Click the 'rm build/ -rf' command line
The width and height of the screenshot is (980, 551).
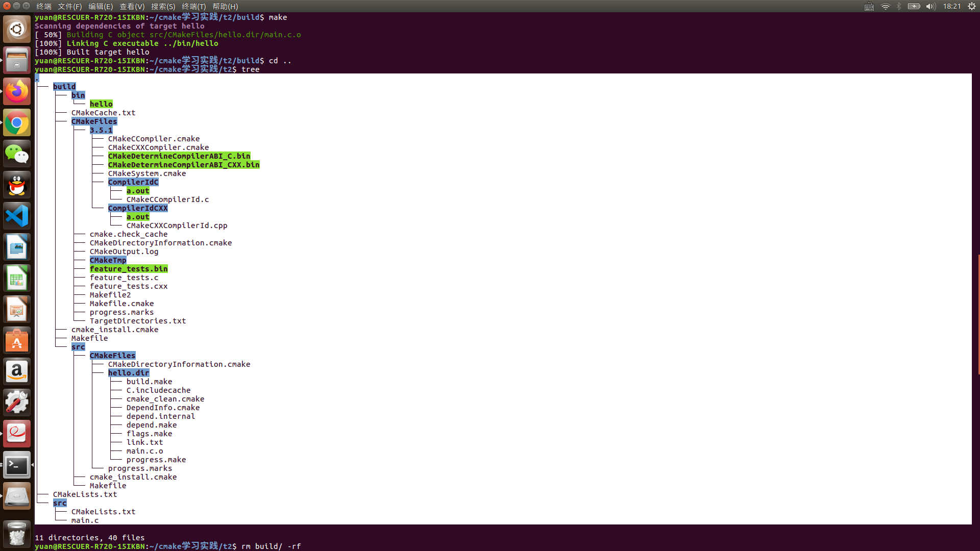point(271,546)
